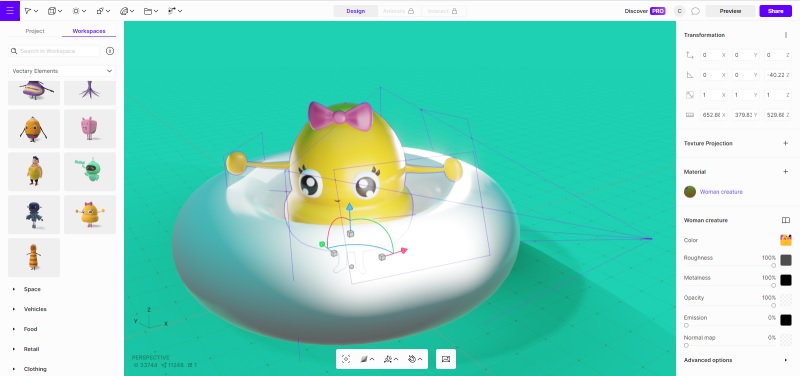
Task: Open Transformation panel three-dot options
Action: (786, 35)
